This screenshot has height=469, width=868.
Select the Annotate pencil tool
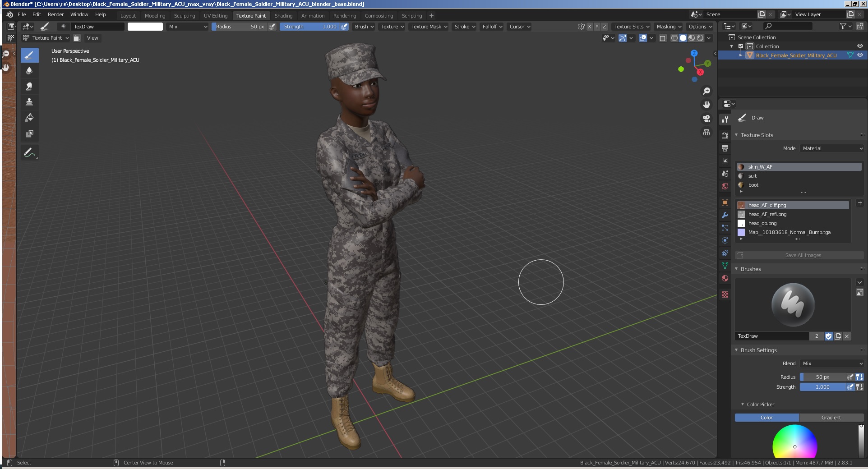(29, 153)
